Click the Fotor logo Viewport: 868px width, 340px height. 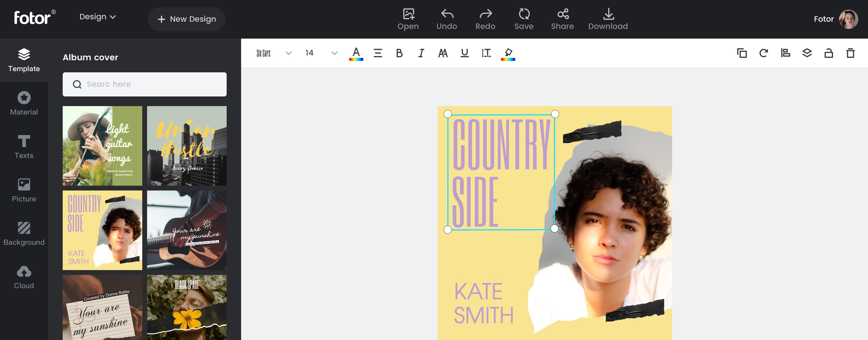[35, 17]
